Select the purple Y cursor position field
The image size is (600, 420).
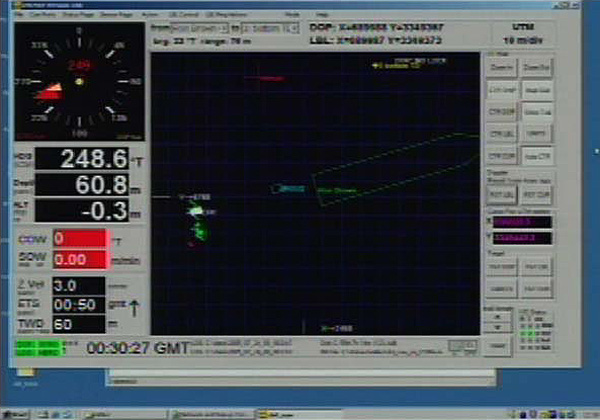(522, 238)
